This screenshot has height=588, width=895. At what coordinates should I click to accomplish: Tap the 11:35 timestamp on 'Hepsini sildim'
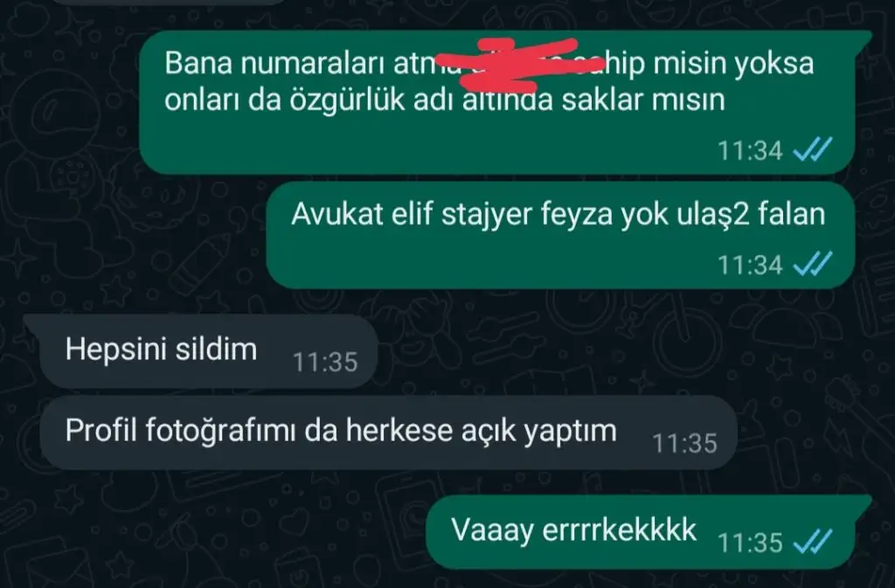tap(325, 363)
